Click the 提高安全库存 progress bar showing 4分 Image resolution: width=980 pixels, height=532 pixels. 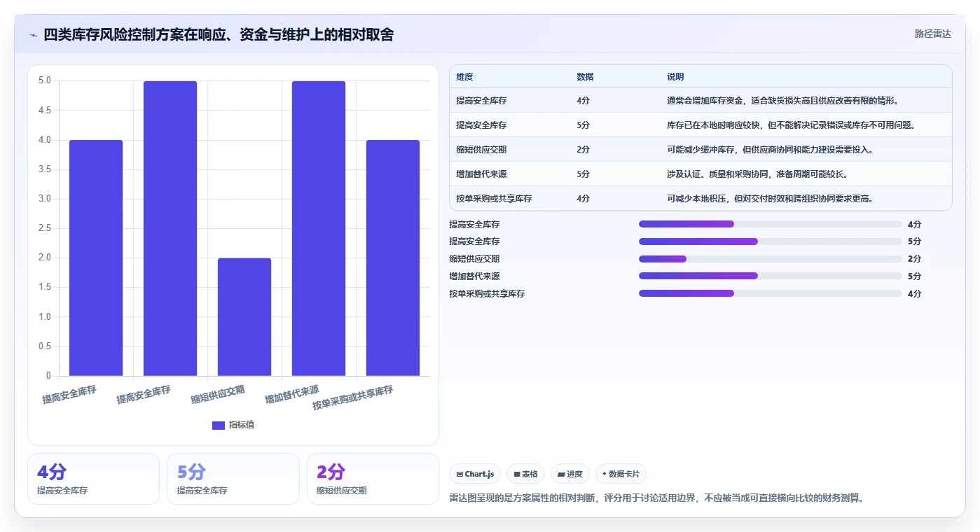771,224
